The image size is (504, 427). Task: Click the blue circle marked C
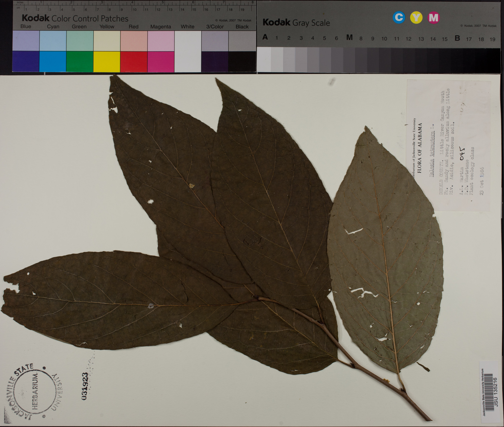click(399, 17)
